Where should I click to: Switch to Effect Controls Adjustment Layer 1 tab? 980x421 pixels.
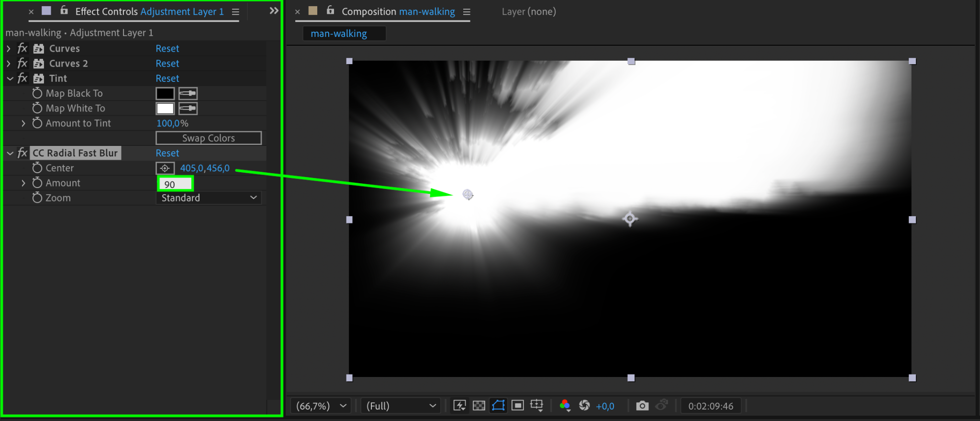pyautogui.click(x=149, y=11)
